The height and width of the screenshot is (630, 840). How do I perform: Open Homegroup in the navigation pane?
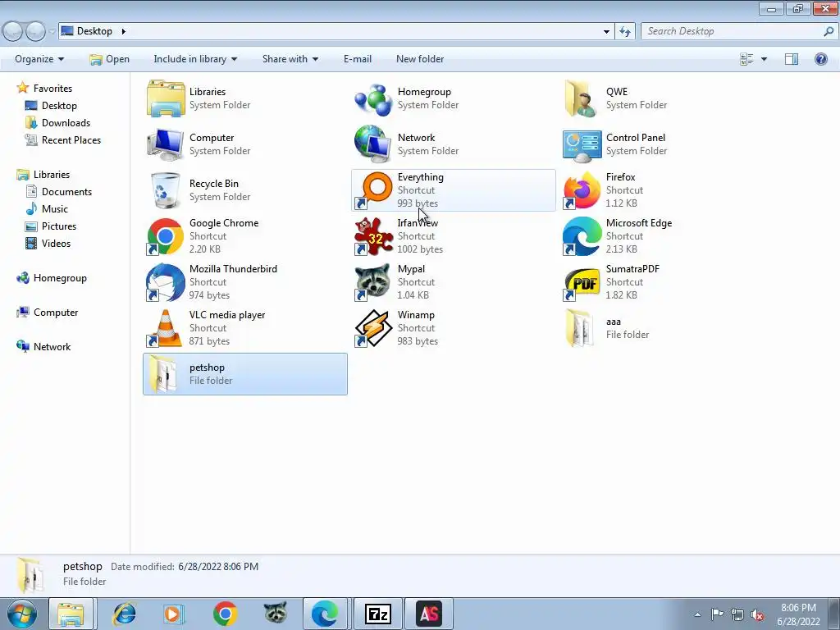point(60,278)
